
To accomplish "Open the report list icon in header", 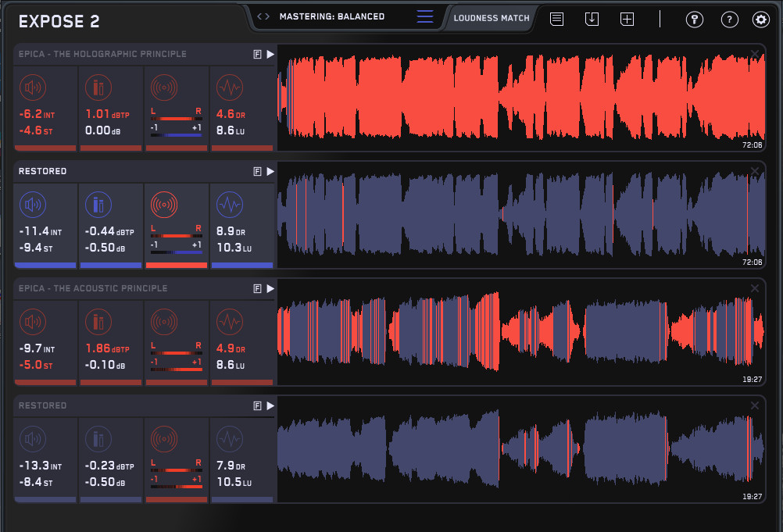I will pos(557,20).
